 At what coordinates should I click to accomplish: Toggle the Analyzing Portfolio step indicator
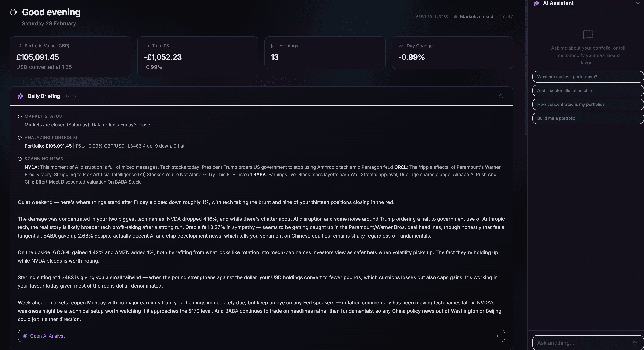tap(19, 137)
